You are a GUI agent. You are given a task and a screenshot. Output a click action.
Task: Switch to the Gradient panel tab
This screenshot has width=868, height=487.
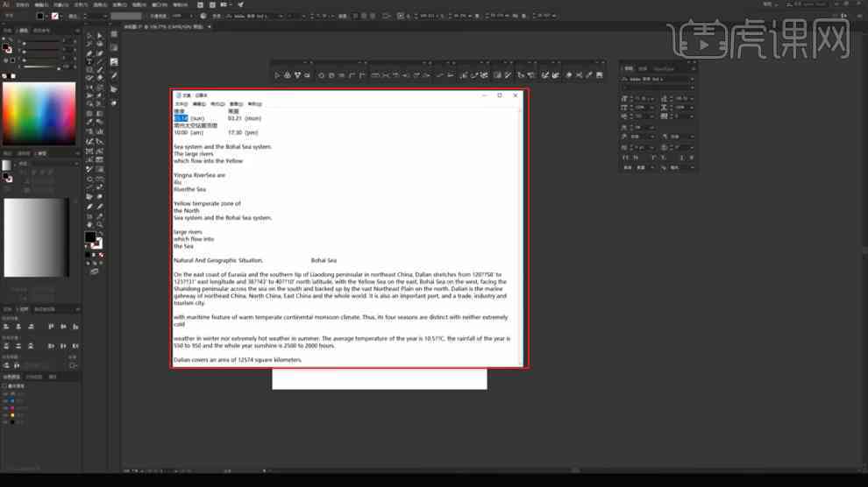tap(41, 153)
